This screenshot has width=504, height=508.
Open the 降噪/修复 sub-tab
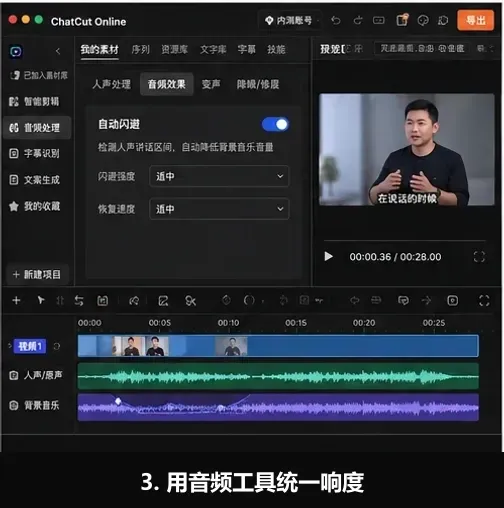coord(258,84)
